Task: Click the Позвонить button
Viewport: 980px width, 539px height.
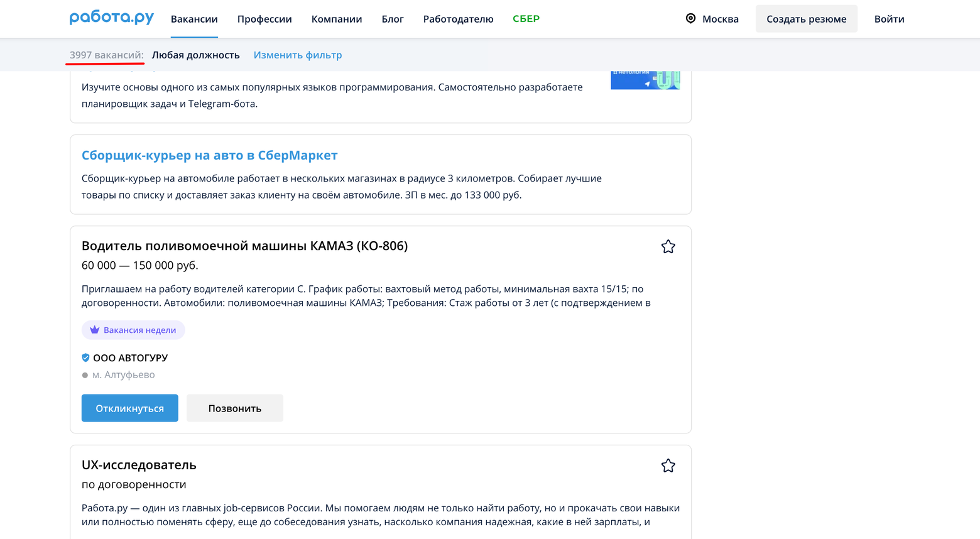Action: coord(235,408)
